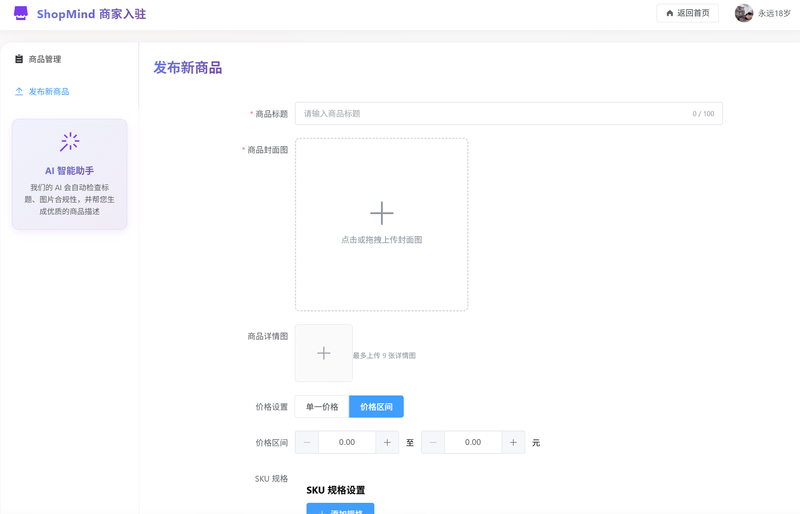Click the upload icon beside 发布新商品
This screenshot has height=514, width=800.
19,91
